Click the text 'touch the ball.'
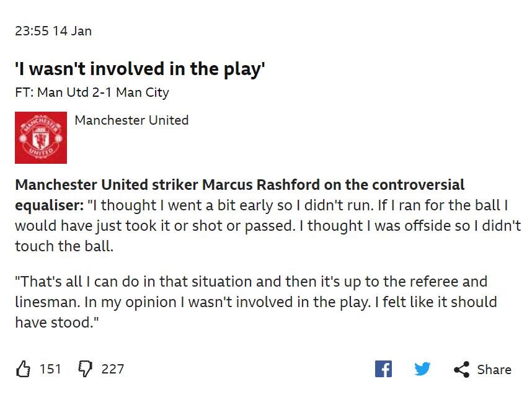 click(x=64, y=246)
